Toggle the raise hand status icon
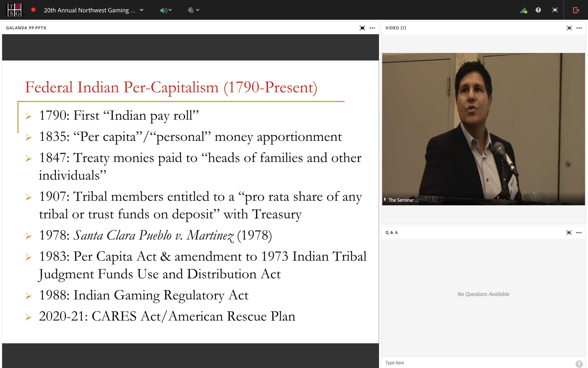This screenshot has width=588, height=368. click(190, 10)
